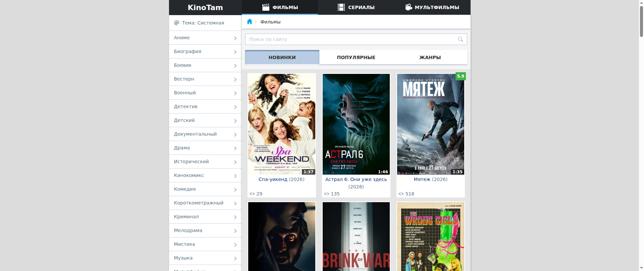Expand the Мелодрама category arrow

(235, 231)
